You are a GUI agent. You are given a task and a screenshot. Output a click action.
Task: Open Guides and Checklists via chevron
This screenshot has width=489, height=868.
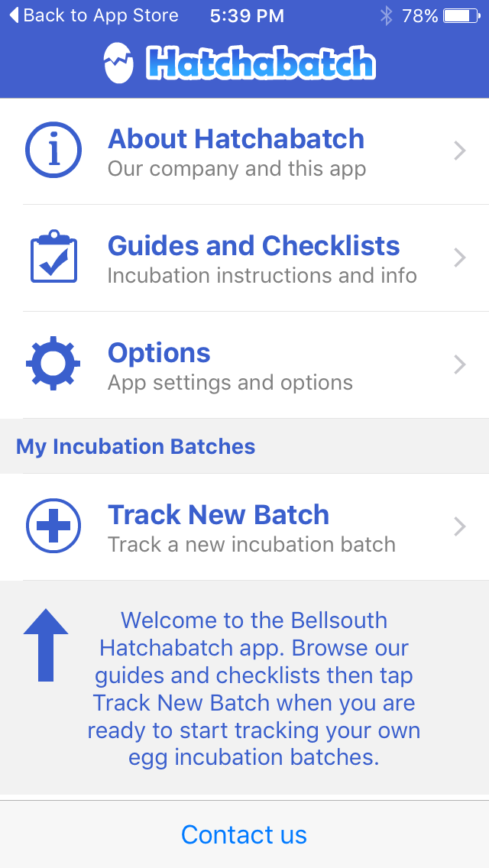click(459, 258)
